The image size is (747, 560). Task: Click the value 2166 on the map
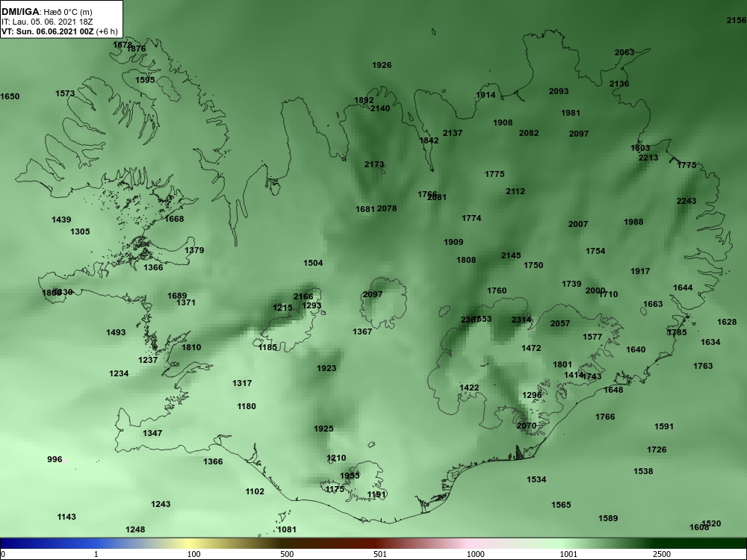click(303, 296)
